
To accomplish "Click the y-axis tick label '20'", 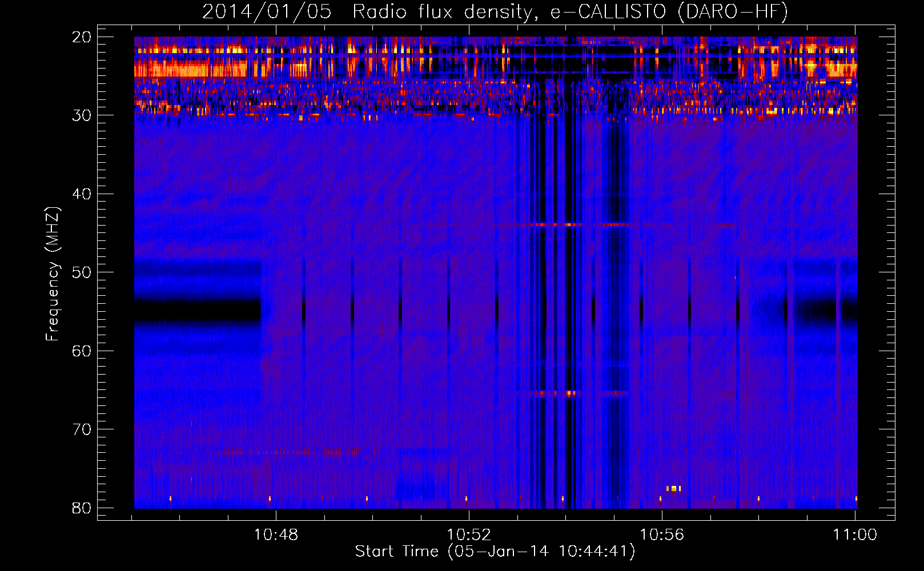I will pyautogui.click(x=82, y=37).
